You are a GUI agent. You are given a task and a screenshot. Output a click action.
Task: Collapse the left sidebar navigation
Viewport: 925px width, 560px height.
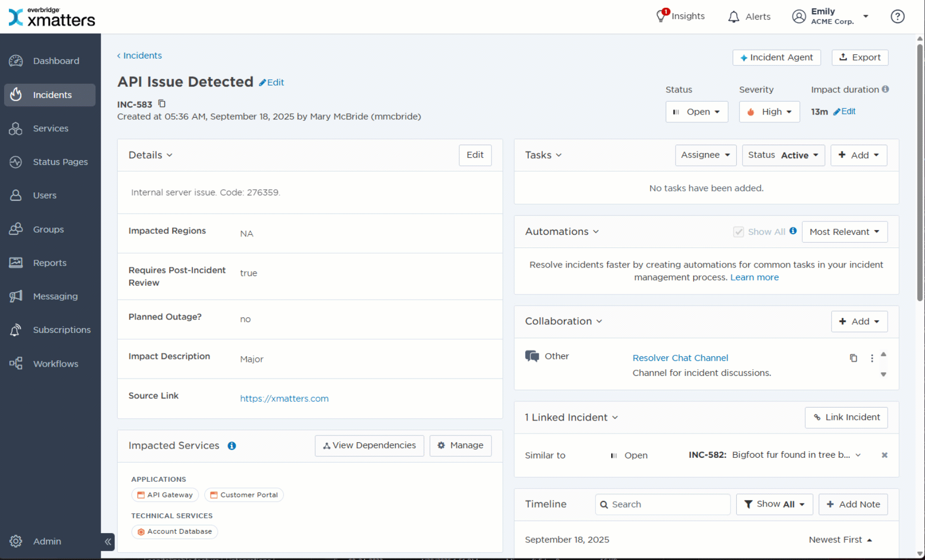pyautogui.click(x=108, y=542)
